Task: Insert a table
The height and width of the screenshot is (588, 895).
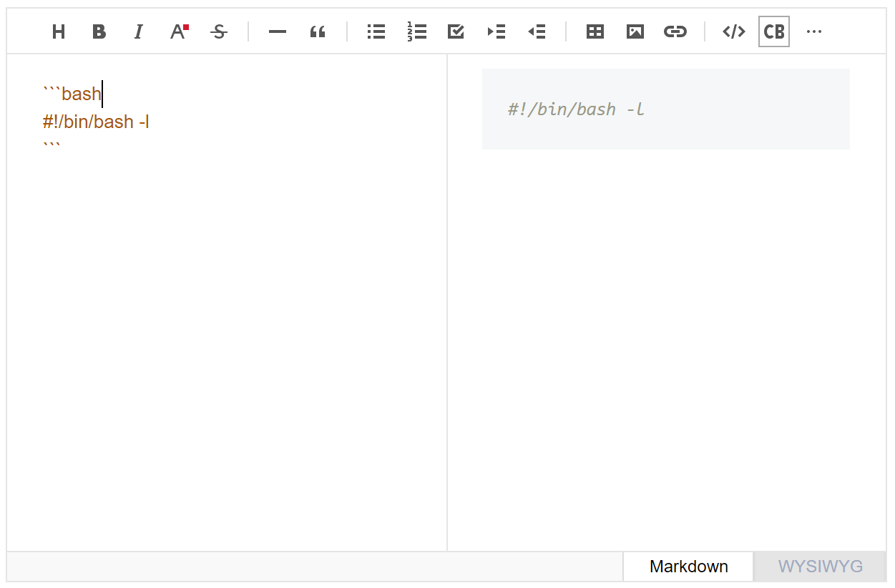Action: 595,31
